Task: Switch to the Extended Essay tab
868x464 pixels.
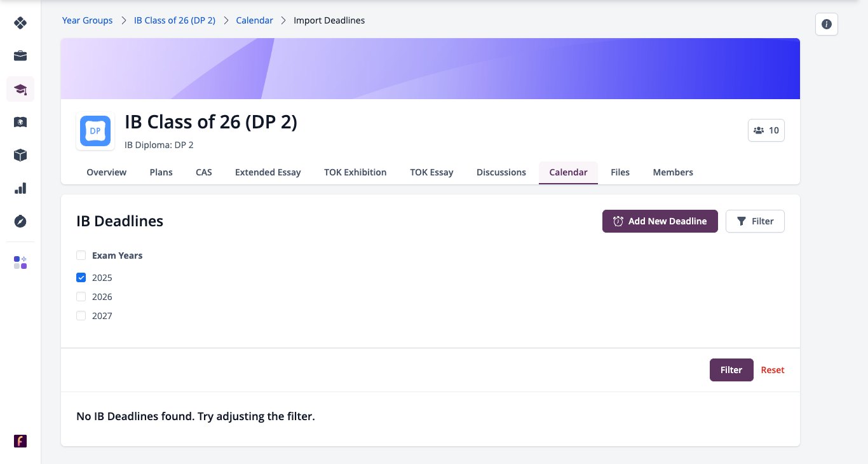Action: (268, 172)
